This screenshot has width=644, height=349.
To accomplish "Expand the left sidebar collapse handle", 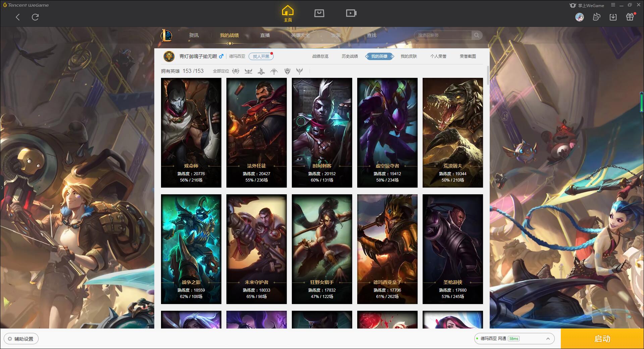I will tap(2, 187).
